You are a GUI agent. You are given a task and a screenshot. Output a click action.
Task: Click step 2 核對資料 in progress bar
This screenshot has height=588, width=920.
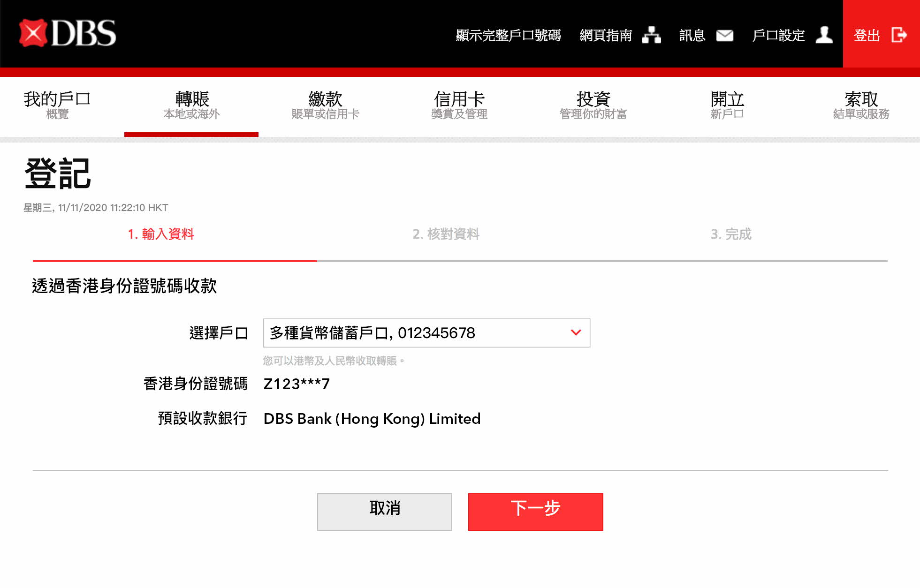446,234
